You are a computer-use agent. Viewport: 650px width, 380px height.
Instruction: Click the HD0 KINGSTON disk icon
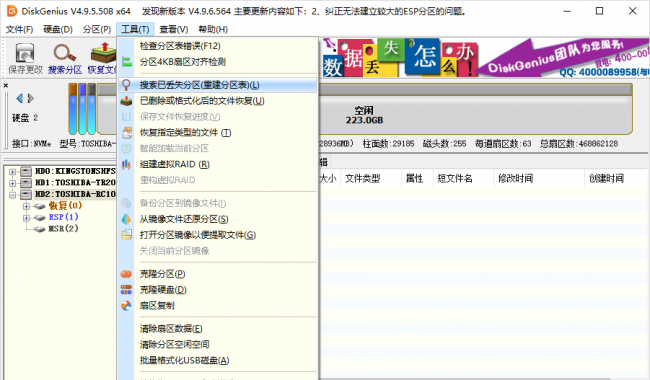click(x=26, y=171)
